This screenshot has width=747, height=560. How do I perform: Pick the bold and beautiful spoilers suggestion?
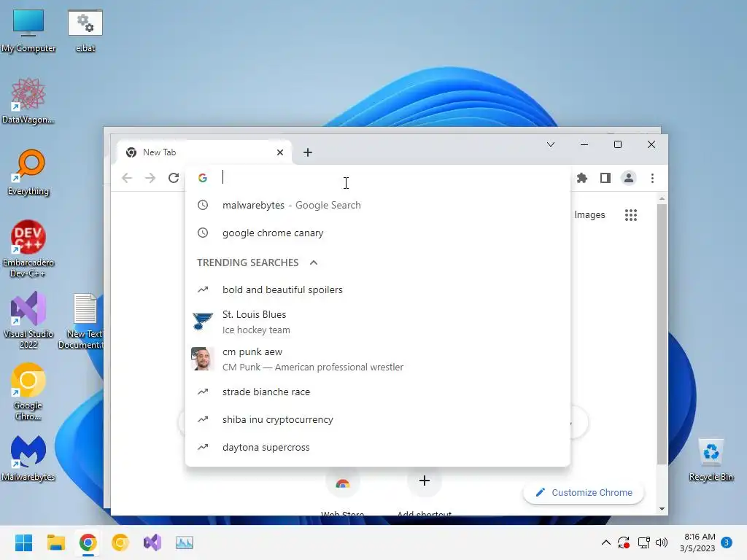pyautogui.click(x=377, y=289)
